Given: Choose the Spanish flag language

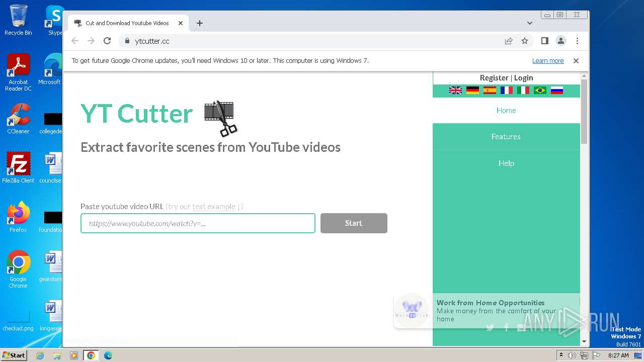Looking at the screenshot, I should click(x=490, y=90).
